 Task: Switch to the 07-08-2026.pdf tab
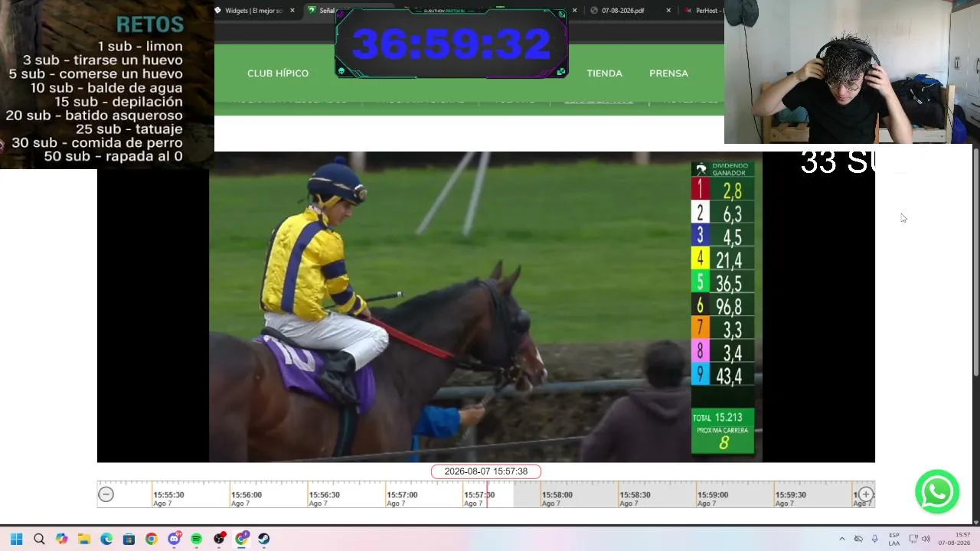click(x=622, y=11)
